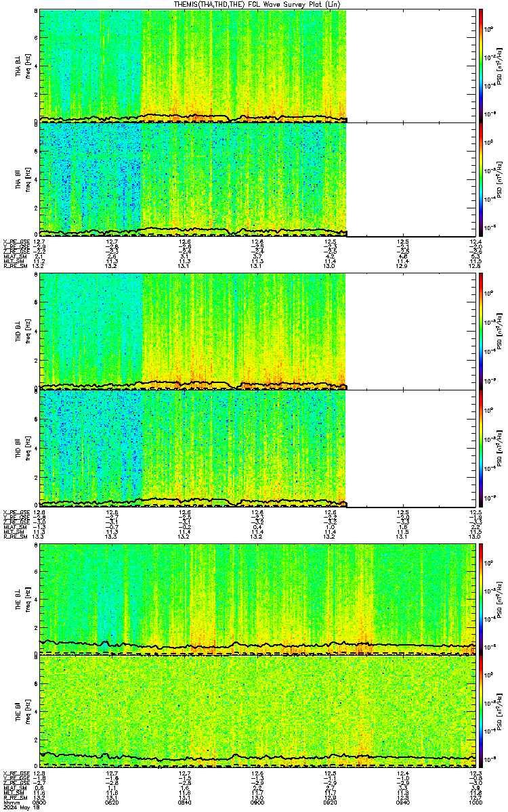The image size is (508, 812).
Task: Click the black frequency line in THA B-perpendicular panel
Action: point(193,117)
